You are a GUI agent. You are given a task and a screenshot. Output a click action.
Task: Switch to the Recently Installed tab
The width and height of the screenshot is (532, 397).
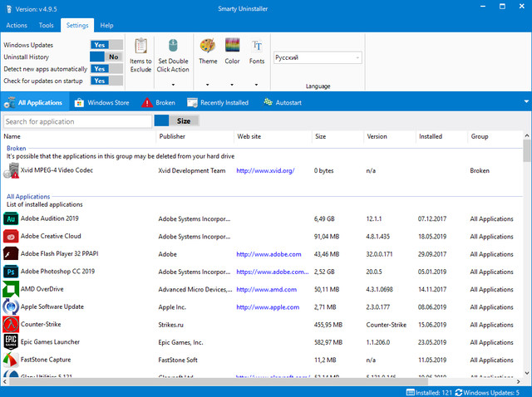[x=218, y=102]
